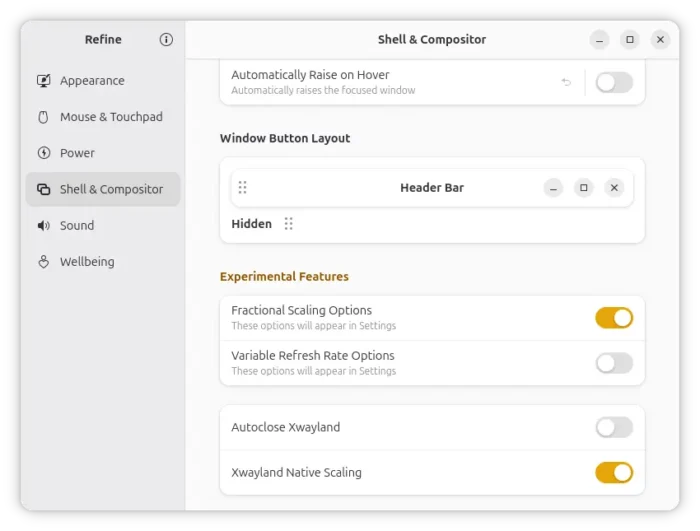Viewport: 700px width, 531px height.
Task: Turn off Xwayland Native Scaling
Action: [x=614, y=472]
